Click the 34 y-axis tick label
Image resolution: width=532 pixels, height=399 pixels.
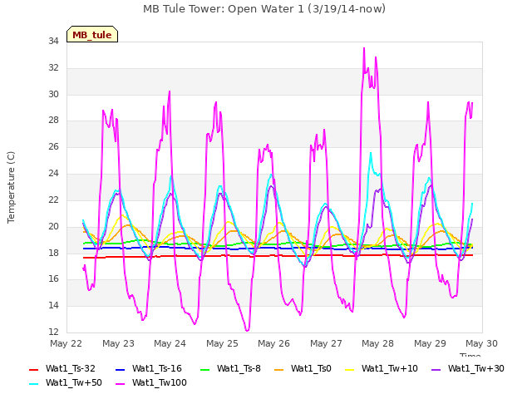coord(53,42)
